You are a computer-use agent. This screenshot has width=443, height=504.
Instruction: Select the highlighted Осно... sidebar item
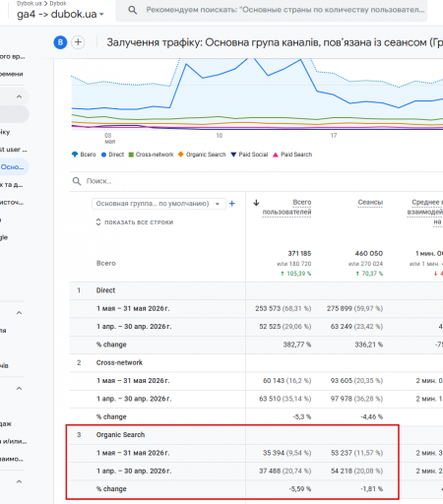point(13,167)
